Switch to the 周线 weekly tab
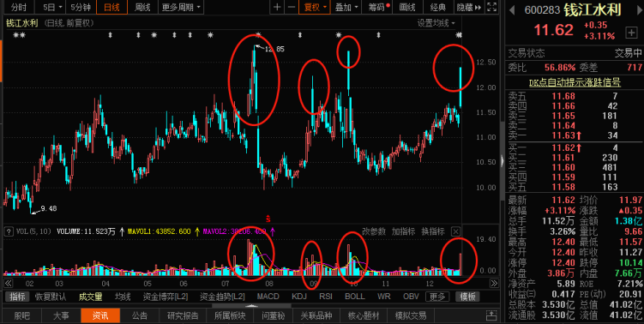 point(142,7)
